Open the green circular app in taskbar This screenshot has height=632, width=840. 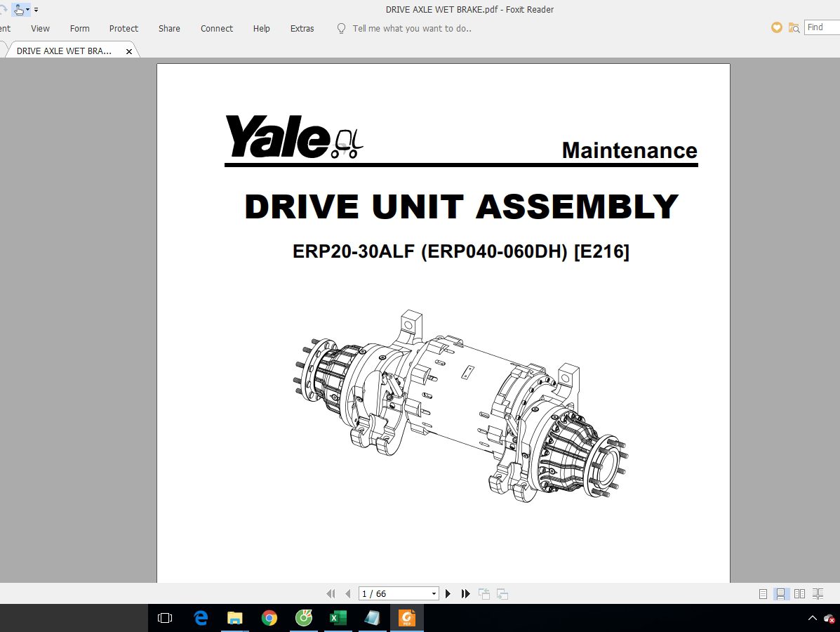pos(304,618)
